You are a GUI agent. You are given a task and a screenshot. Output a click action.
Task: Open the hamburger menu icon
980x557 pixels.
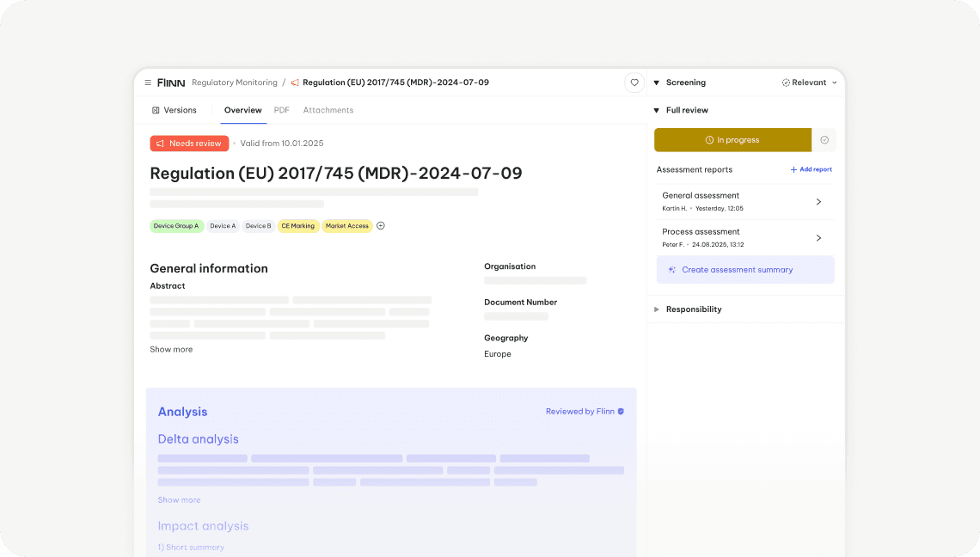pyautogui.click(x=148, y=83)
